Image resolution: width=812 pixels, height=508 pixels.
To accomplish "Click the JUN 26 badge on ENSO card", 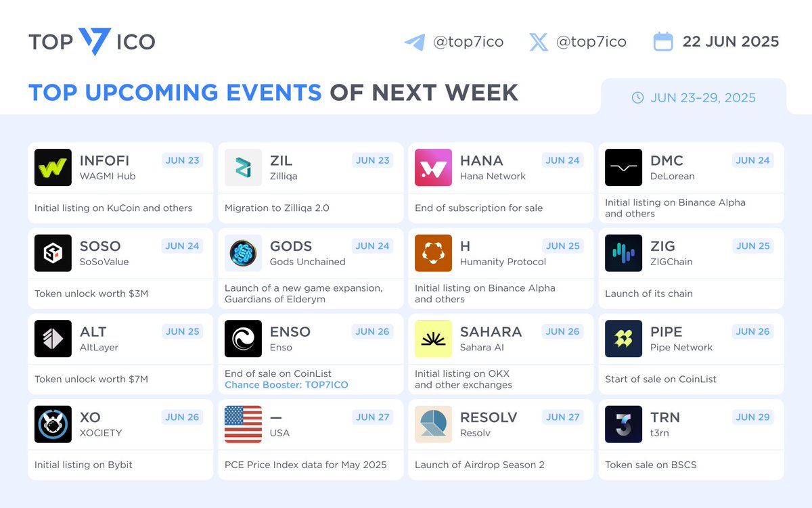I will 373,331.
